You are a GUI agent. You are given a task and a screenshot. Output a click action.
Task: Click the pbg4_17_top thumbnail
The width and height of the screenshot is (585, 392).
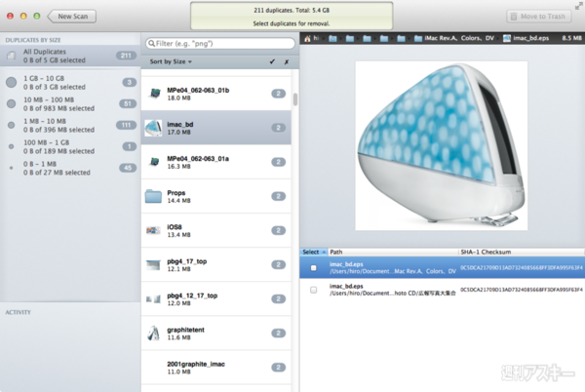(x=153, y=265)
